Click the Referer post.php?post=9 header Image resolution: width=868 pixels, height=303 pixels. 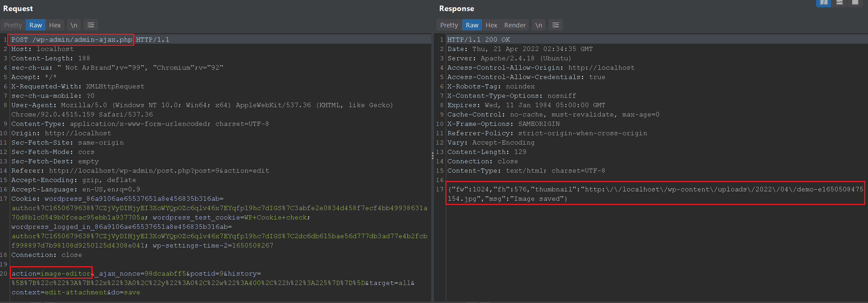[140, 171]
